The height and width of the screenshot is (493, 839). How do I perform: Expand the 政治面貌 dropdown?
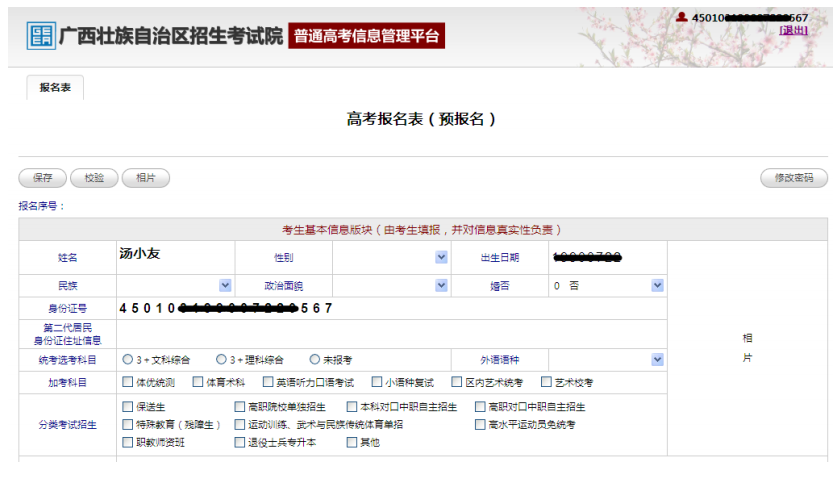pyautogui.click(x=441, y=285)
